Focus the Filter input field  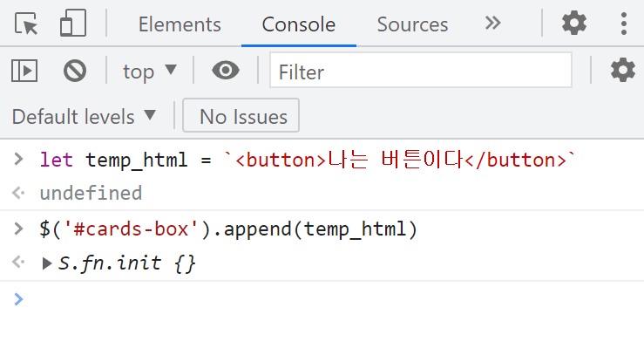[421, 70]
